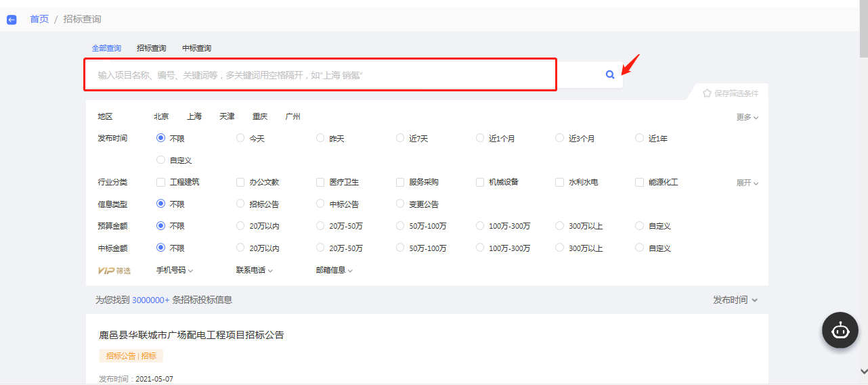This screenshot has width=868, height=385.
Task: Click the VIP 筛选 badge
Action: coord(114,270)
